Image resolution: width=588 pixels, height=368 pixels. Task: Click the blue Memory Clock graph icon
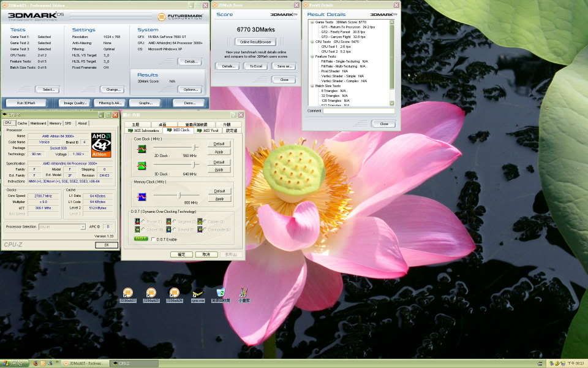pos(141,196)
